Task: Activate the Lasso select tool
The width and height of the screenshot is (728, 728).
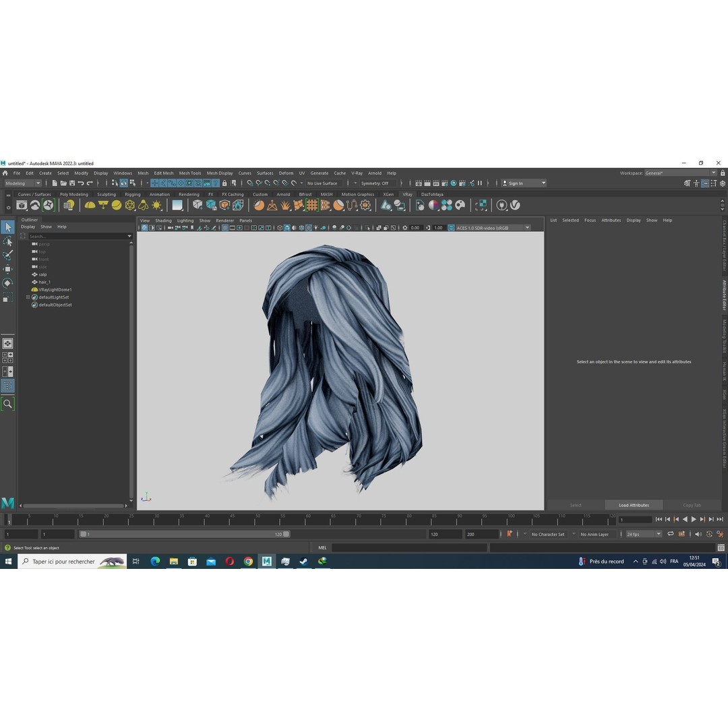Action: coord(8,241)
